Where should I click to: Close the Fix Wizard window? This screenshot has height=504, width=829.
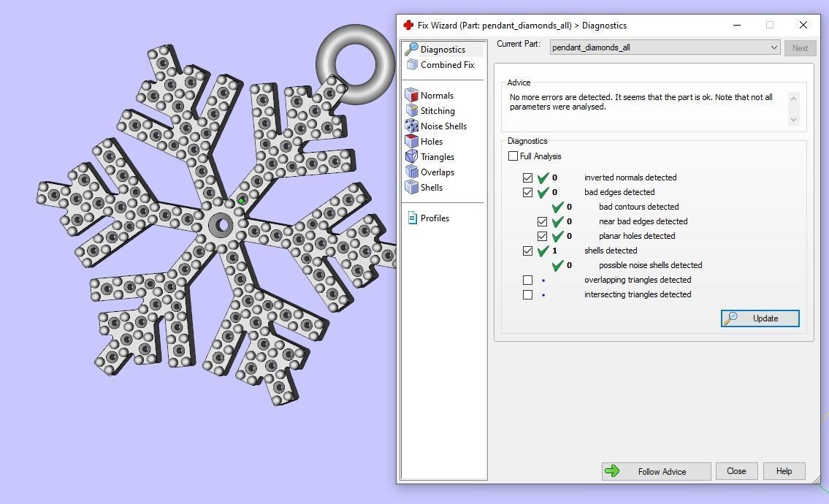[803, 25]
